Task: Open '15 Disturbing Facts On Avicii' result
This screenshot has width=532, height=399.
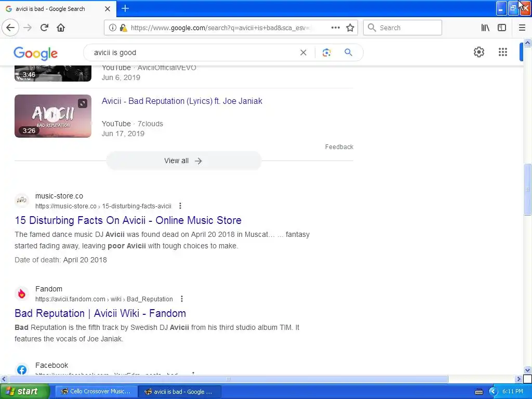Action: click(x=128, y=220)
